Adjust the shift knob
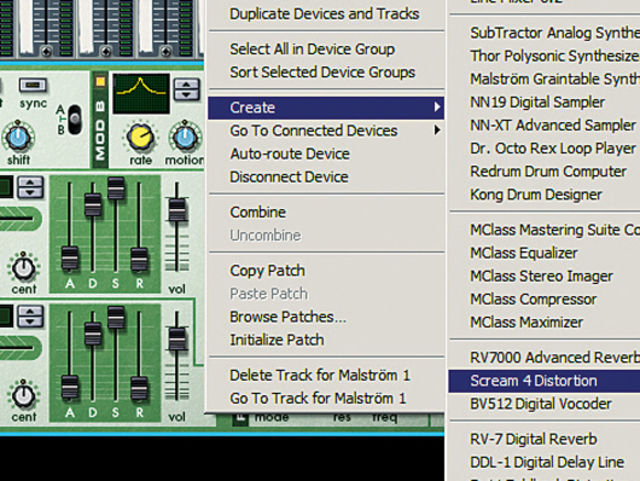Viewport: 640px width, 481px height. click(18, 138)
